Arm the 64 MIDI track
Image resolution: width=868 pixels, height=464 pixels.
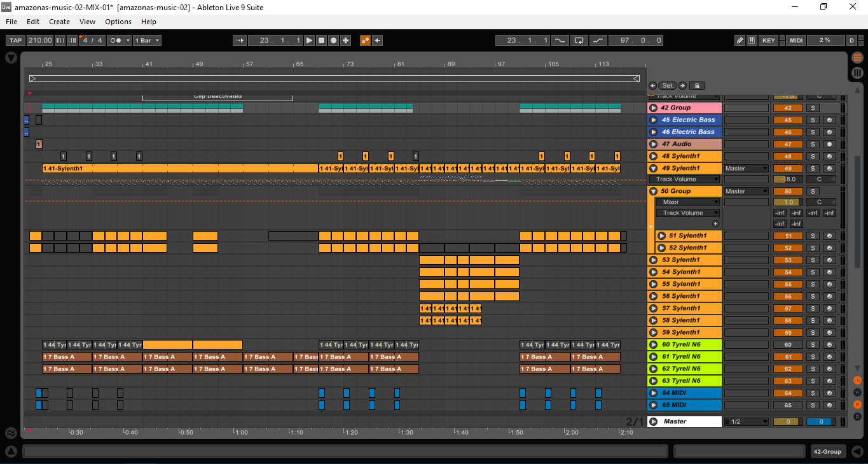pos(829,393)
